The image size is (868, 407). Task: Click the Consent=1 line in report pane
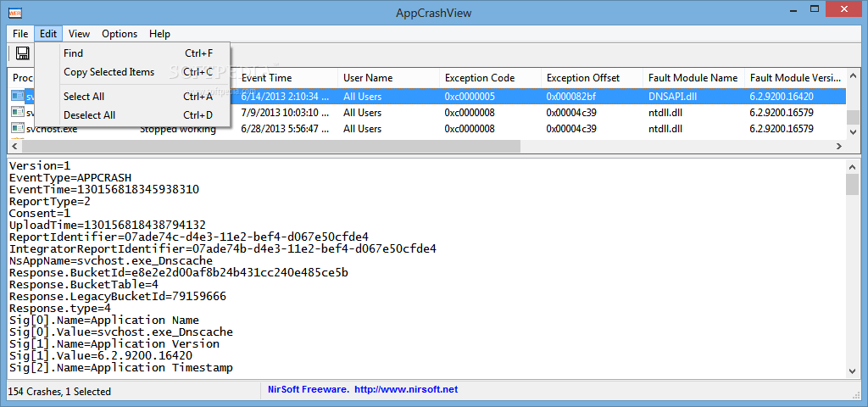[40, 213]
